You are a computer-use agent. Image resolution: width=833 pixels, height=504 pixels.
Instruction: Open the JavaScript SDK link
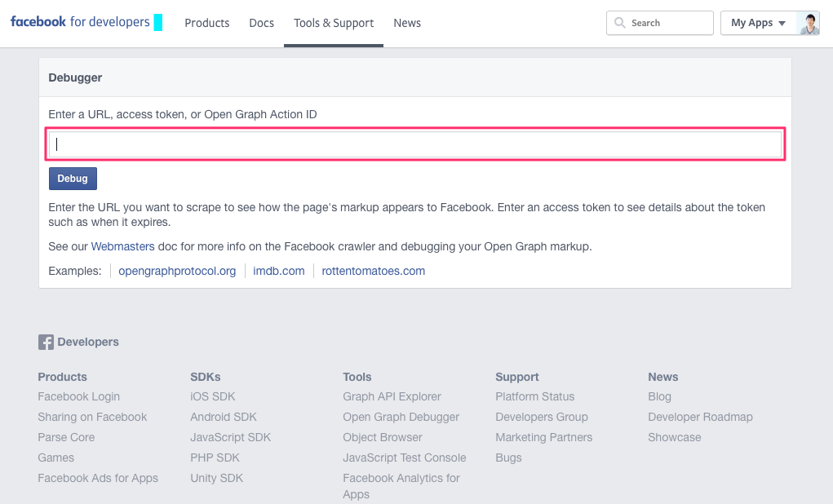point(231,438)
